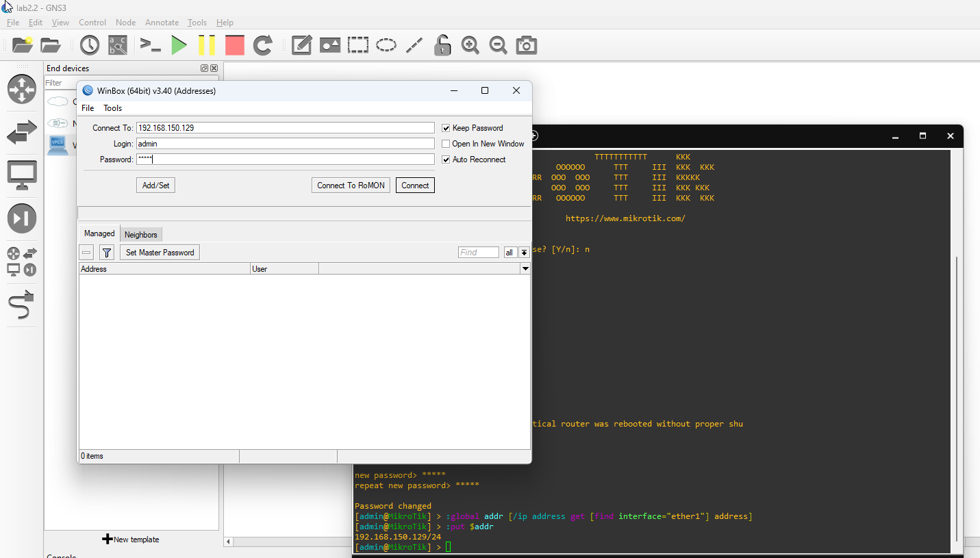The width and height of the screenshot is (980, 558).
Task: Click the WinBox filter funnel icon
Action: [107, 253]
